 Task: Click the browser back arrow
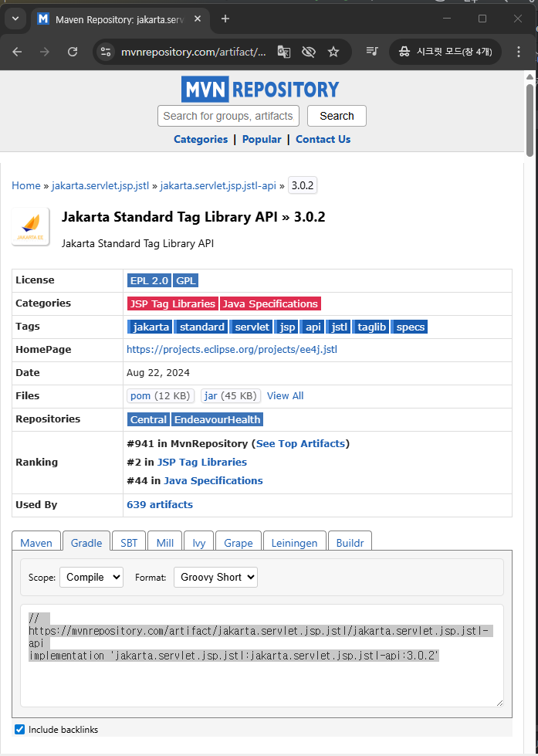coord(17,52)
